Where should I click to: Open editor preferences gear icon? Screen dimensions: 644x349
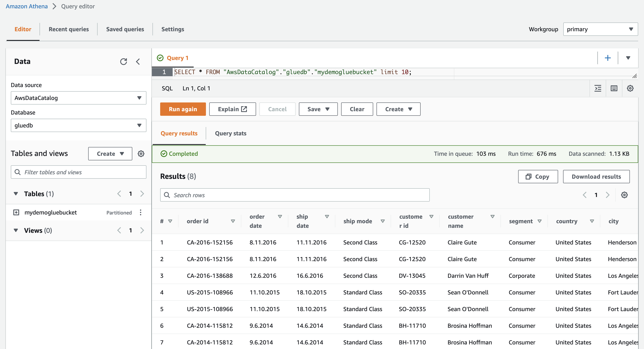click(630, 88)
